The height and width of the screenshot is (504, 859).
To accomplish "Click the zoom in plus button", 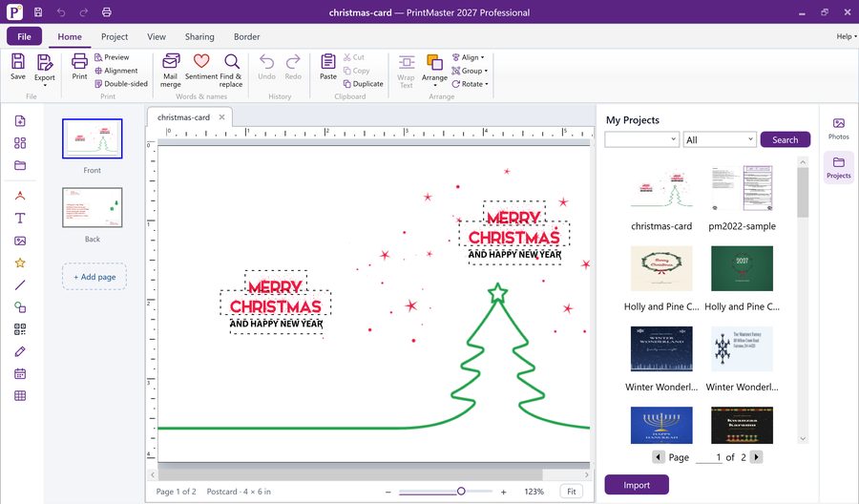I will 503,492.
